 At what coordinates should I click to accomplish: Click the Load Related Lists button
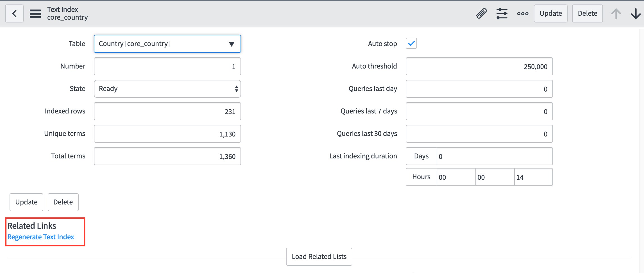pos(319,257)
